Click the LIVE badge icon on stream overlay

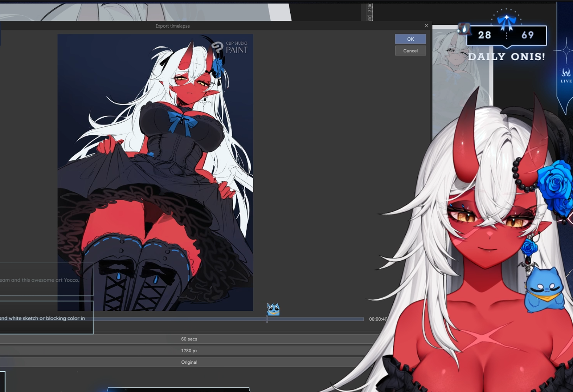pos(566,75)
